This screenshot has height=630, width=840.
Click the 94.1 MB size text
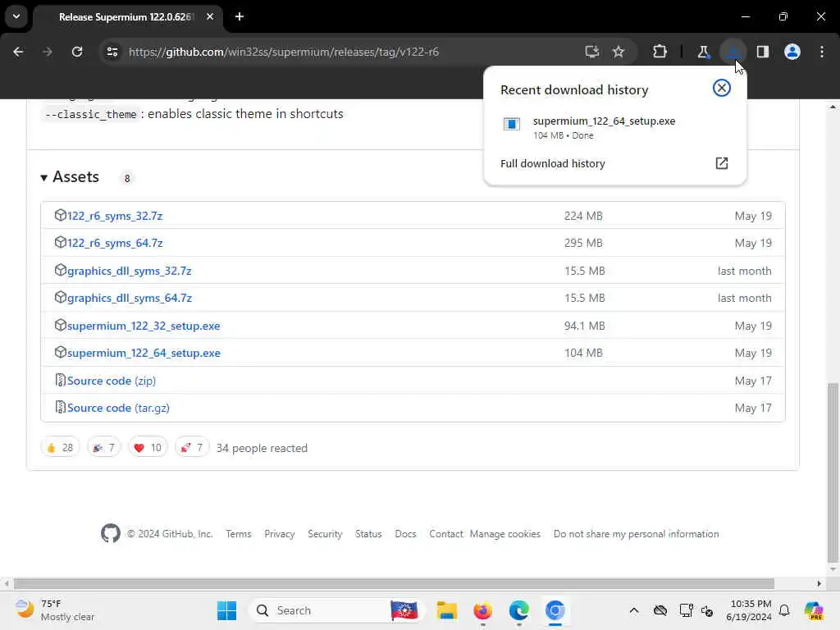pyautogui.click(x=584, y=326)
